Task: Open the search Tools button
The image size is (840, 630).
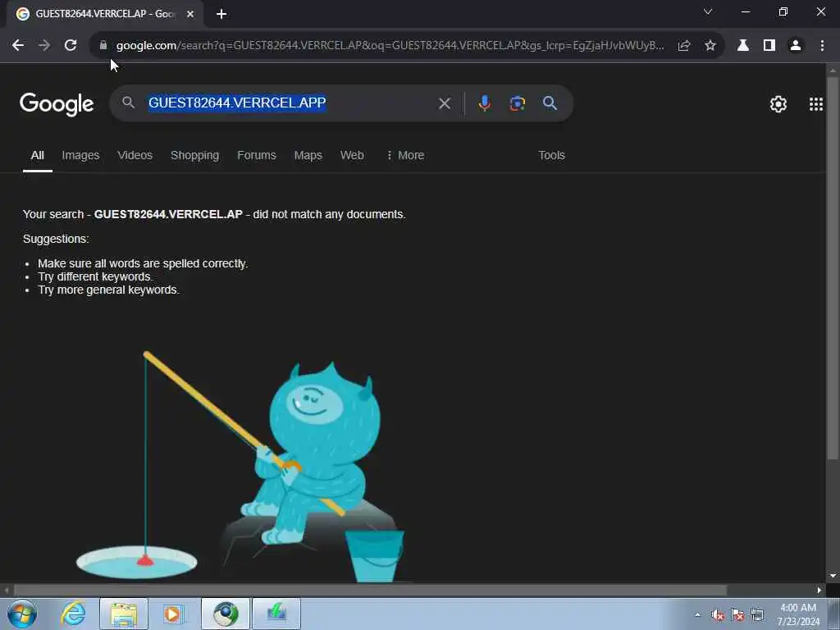Action: [x=551, y=155]
